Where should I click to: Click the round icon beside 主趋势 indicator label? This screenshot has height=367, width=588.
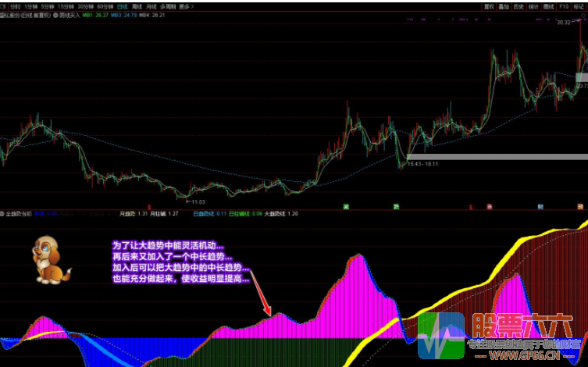pyautogui.click(x=3, y=212)
